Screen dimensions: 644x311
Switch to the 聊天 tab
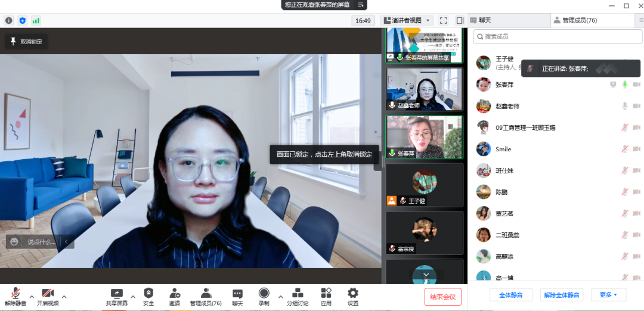click(509, 20)
